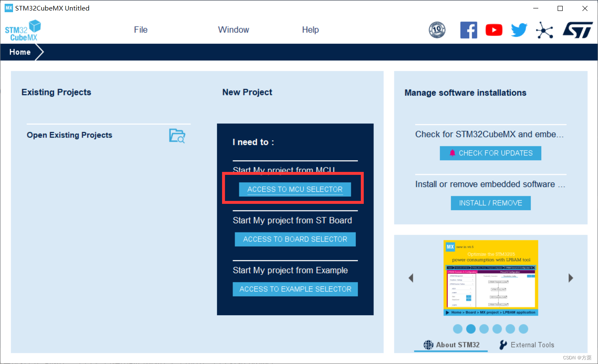Open the LPBAM tool news thumbnail

[491, 278]
